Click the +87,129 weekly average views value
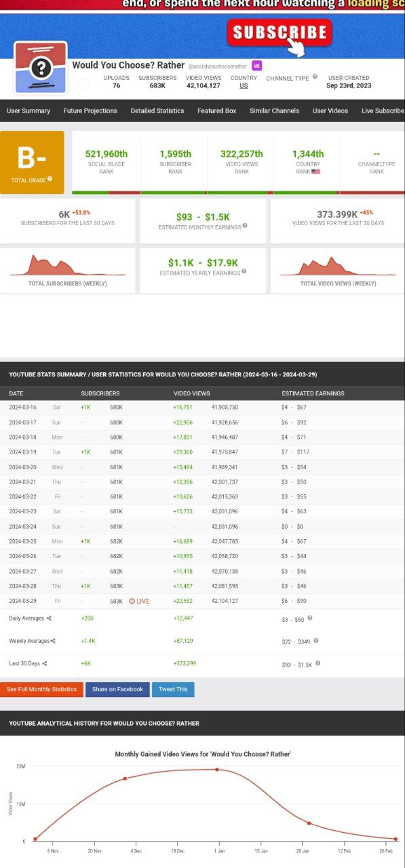Viewport: 405px width, 868px height. pyautogui.click(x=183, y=641)
